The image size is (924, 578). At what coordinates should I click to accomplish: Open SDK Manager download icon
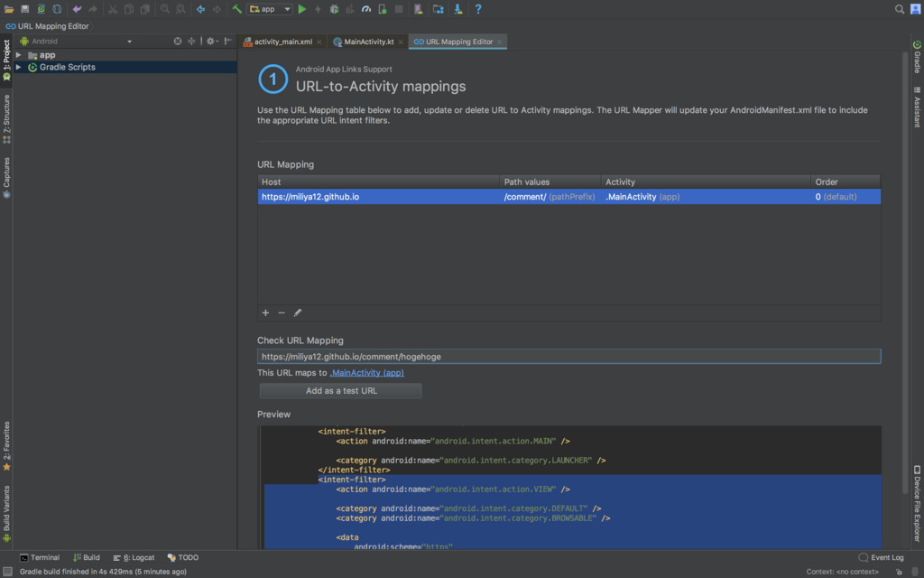pyautogui.click(x=457, y=9)
